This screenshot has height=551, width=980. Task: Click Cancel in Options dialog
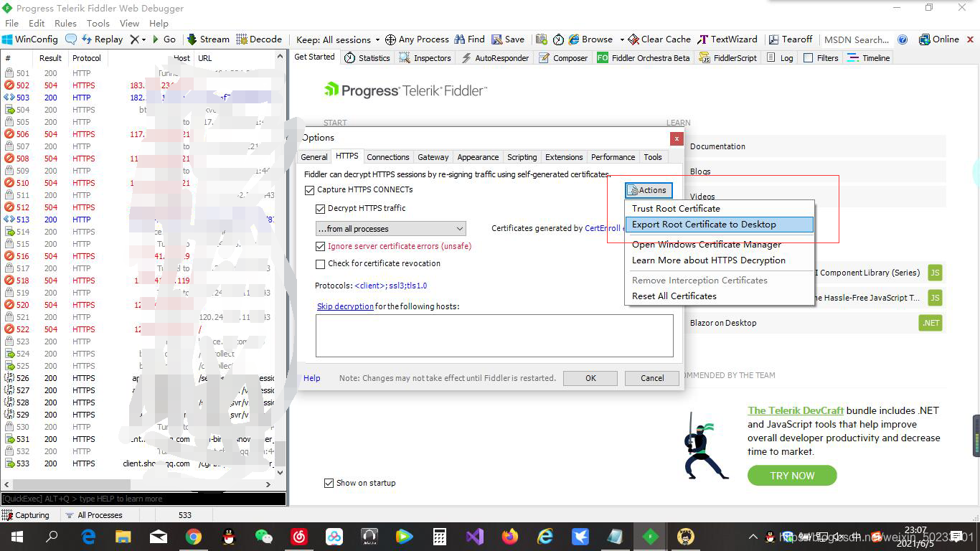pos(652,378)
